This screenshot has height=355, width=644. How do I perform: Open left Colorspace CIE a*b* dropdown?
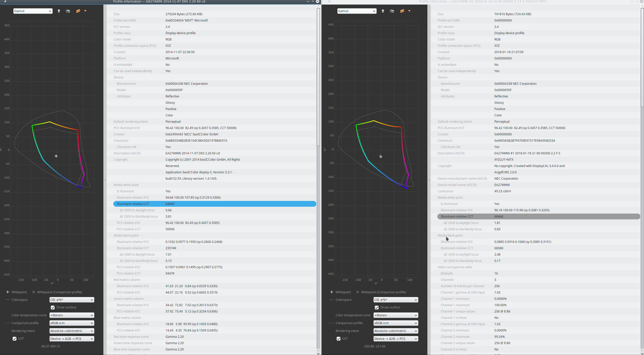tap(72, 300)
